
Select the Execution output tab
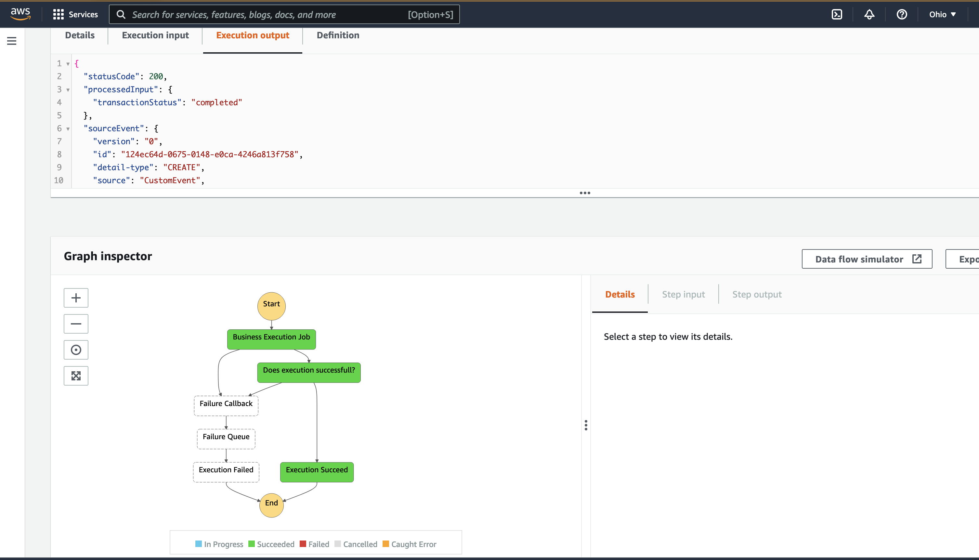253,35
